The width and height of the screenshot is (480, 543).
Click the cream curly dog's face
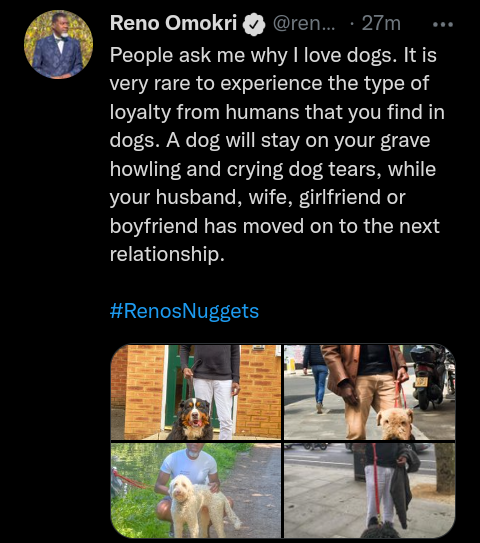[x=180, y=488]
